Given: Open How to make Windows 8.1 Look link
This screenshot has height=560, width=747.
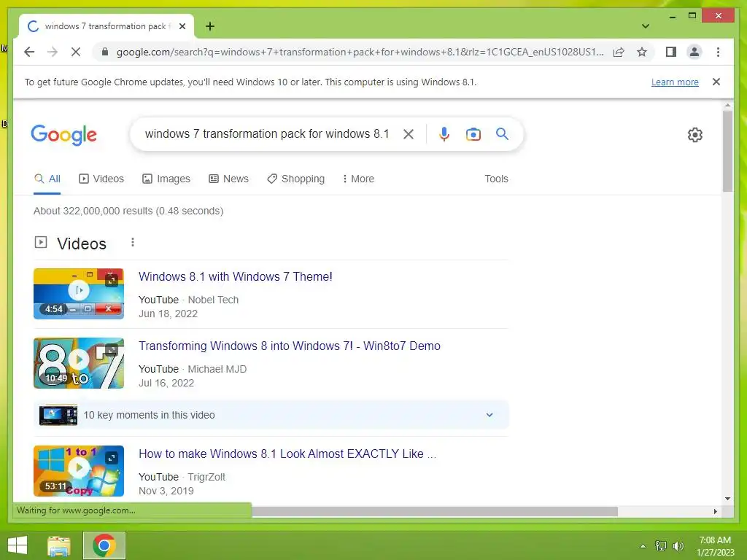Looking at the screenshot, I should pyautogui.click(x=287, y=454).
